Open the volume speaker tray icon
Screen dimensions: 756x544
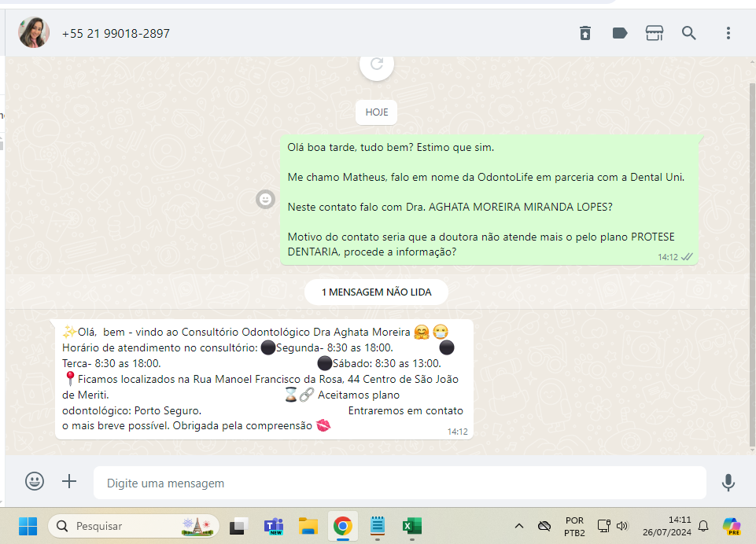pos(622,526)
